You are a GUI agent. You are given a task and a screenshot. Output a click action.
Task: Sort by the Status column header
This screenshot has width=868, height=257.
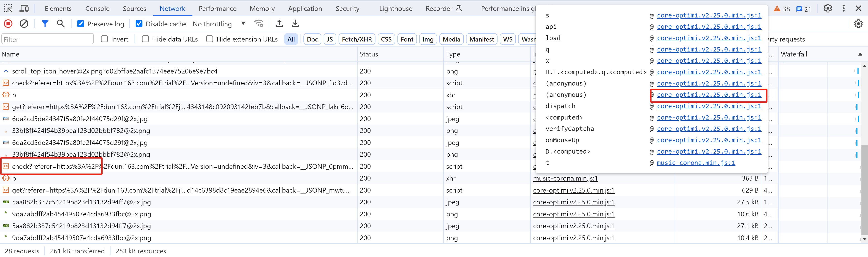pos(400,54)
